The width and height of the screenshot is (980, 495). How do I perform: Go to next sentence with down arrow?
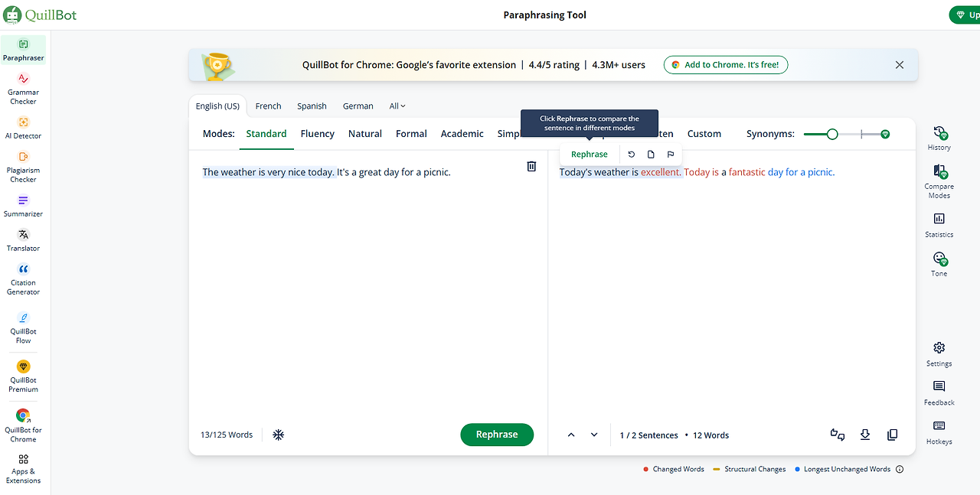click(x=594, y=435)
